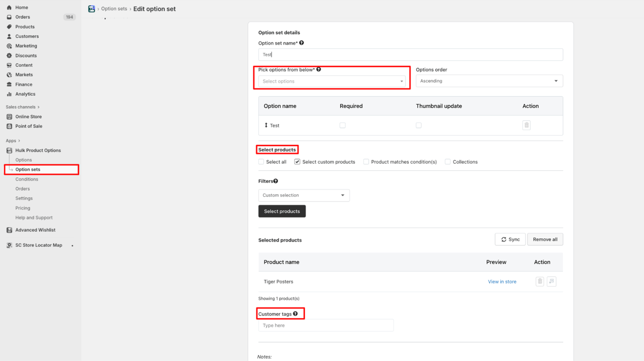Check the Select all checkbox
This screenshot has height=361, width=644.
click(x=261, y=162)
